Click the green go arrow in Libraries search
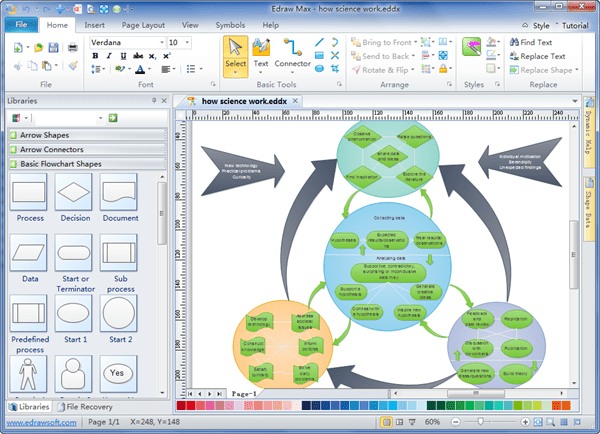Image resolution: width=600 pixels, height=434 pixels. pyautogui.click(x=113, y=118)
